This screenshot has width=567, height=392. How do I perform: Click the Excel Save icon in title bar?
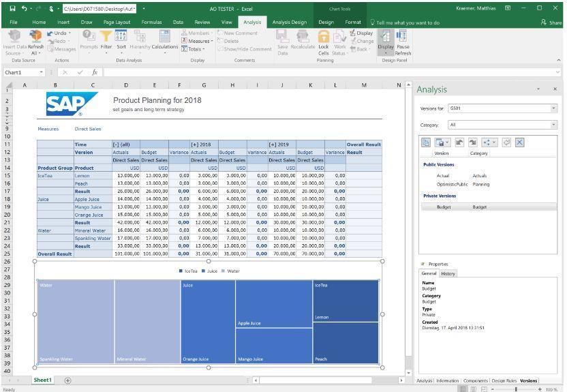coord(12,8)
